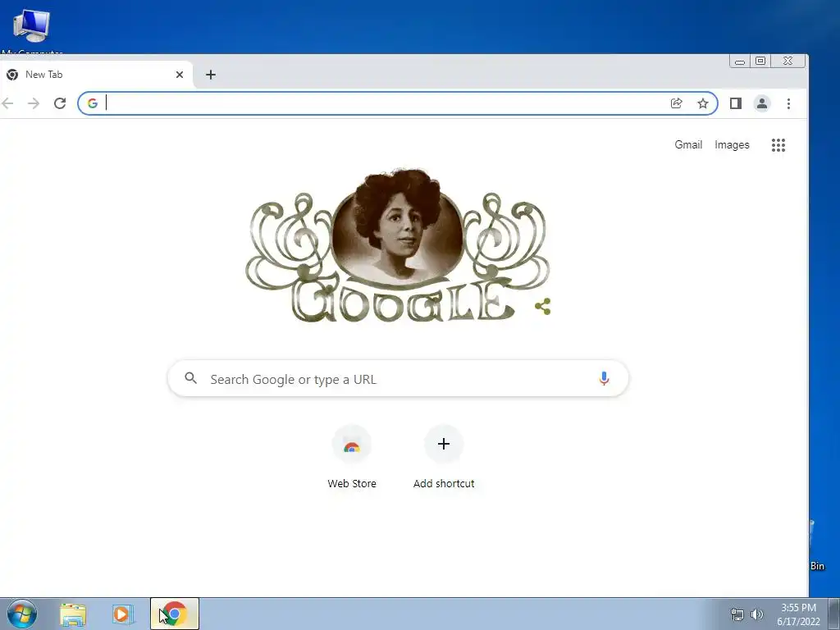The image size is (840, 630).
Task: Maximize the Chrome window
Action: [x=760, y=61]
